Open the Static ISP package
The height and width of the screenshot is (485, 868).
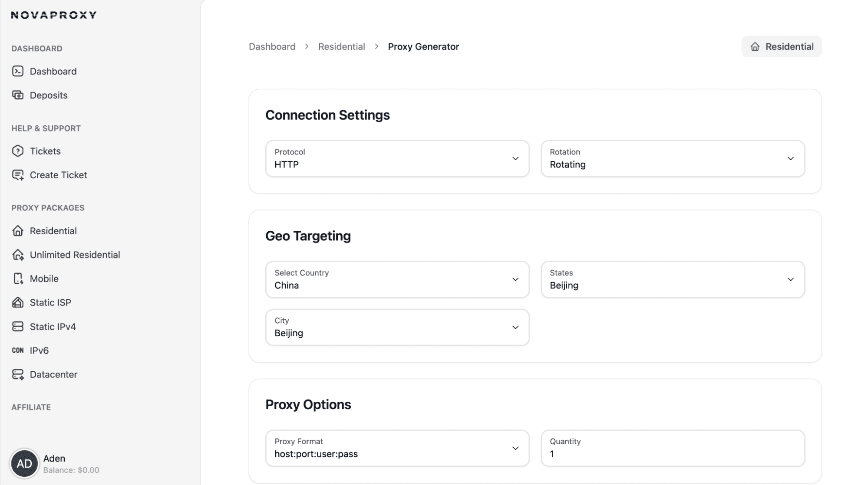pos(50,302)
